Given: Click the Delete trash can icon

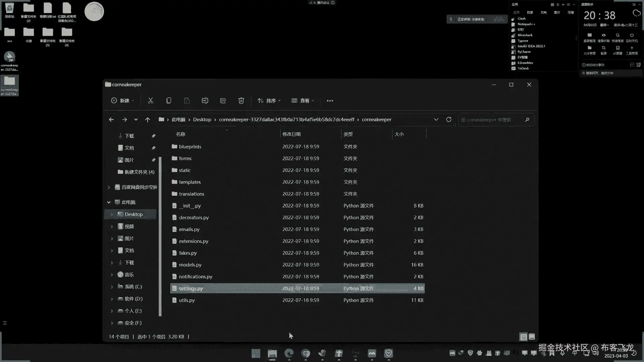Looking at the screenshot, I should pos(241,101).
